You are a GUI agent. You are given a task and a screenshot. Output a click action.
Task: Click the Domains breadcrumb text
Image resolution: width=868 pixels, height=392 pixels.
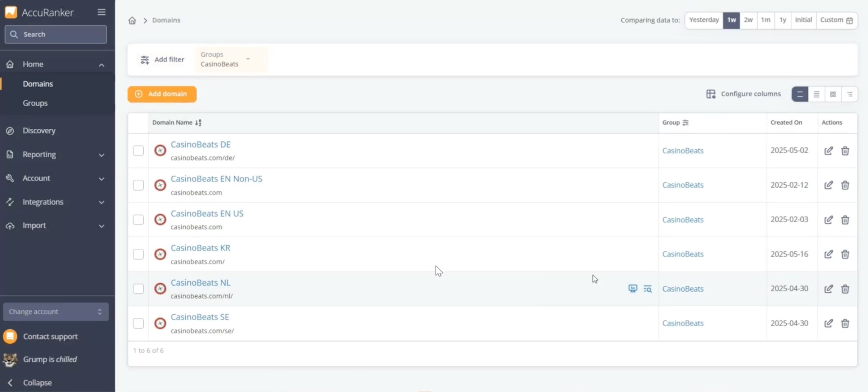(x=166, y=20)
